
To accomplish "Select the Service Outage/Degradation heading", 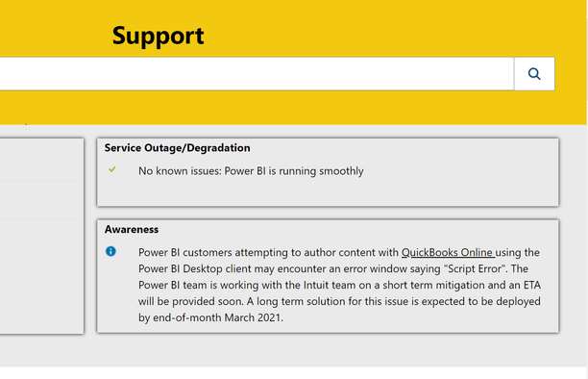I will tap(177, 148).
